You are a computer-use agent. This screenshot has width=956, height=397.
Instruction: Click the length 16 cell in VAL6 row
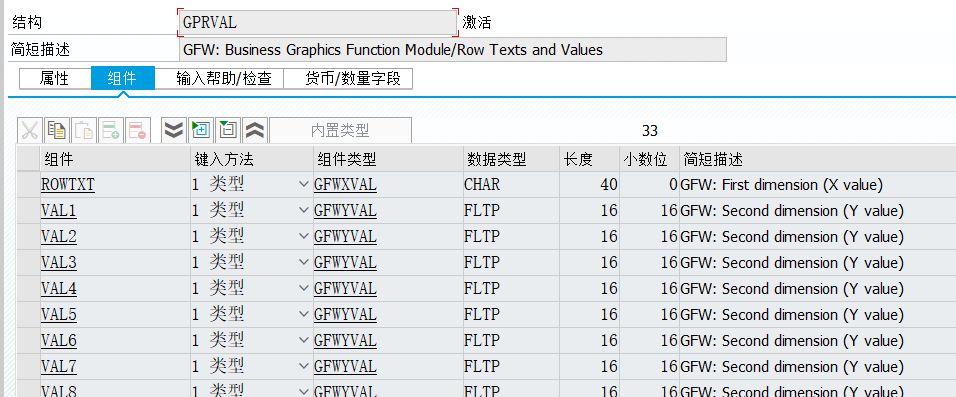click(x=589, y=340)
